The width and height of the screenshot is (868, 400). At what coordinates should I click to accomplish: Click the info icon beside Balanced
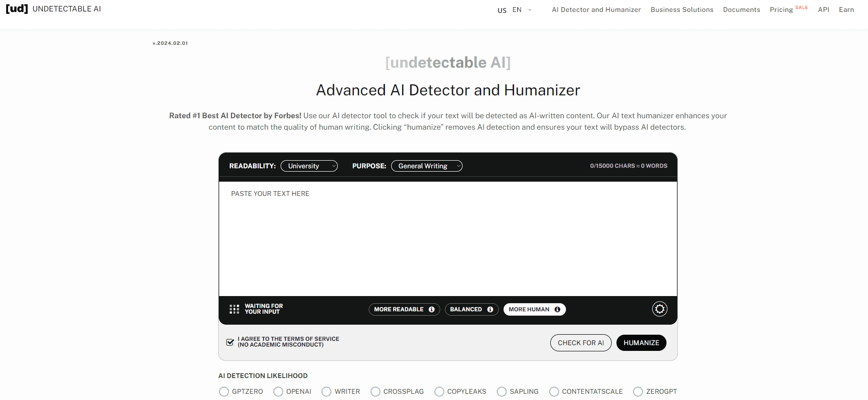click(x=490, y=309)
